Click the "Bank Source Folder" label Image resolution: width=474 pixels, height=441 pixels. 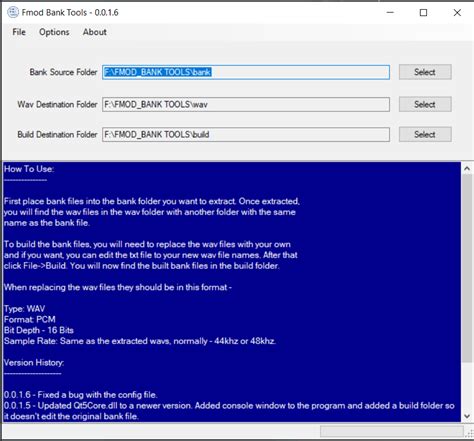tap(63, 72)
